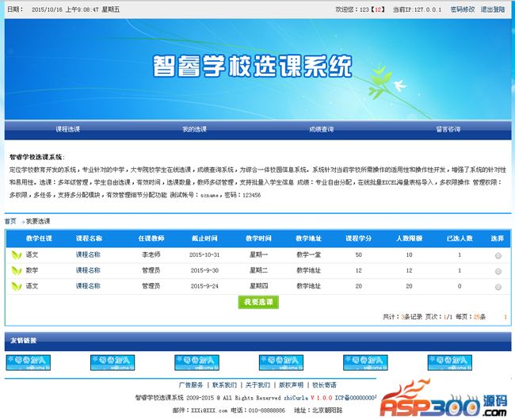
Task: Open the 我的选课 navigation tab
Action: tap(194, 129)
